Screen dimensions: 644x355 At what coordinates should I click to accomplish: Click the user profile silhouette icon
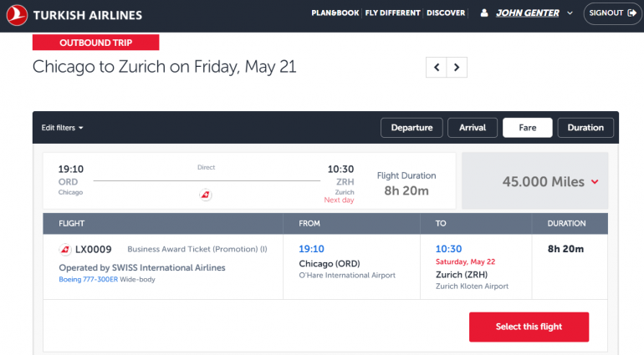(484, 13)
